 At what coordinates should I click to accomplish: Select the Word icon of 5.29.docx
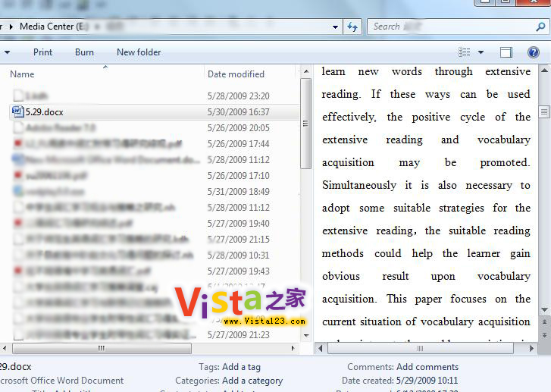coord(17,112)
